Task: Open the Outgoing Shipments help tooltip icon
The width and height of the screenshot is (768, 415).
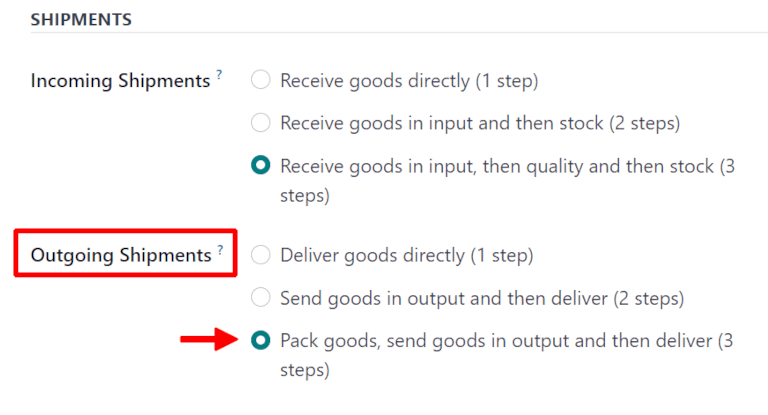Action: tap(220, 250)
